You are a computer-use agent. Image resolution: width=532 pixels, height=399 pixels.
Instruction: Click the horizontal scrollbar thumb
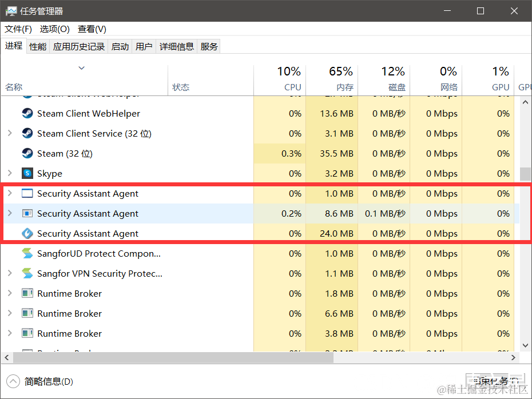tap(173, 357)
